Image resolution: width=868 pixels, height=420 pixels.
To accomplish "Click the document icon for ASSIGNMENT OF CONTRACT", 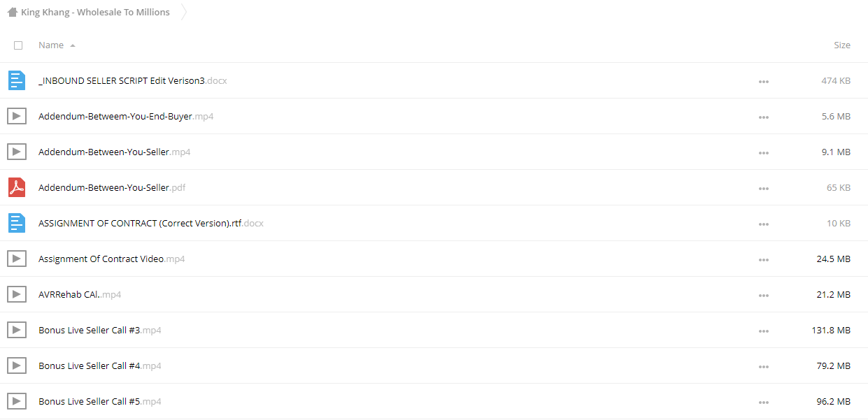I will [x=17, y=223].
